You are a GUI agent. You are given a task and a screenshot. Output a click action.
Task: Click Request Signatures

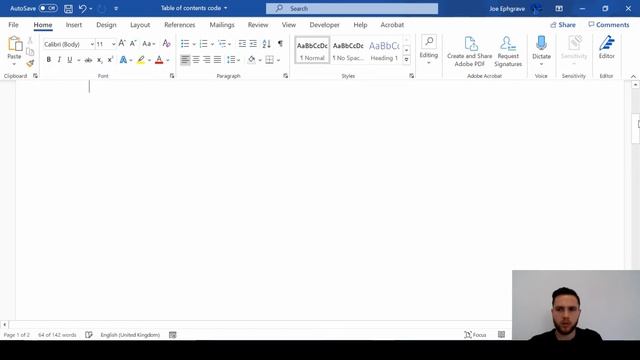[x=508, y=51]
